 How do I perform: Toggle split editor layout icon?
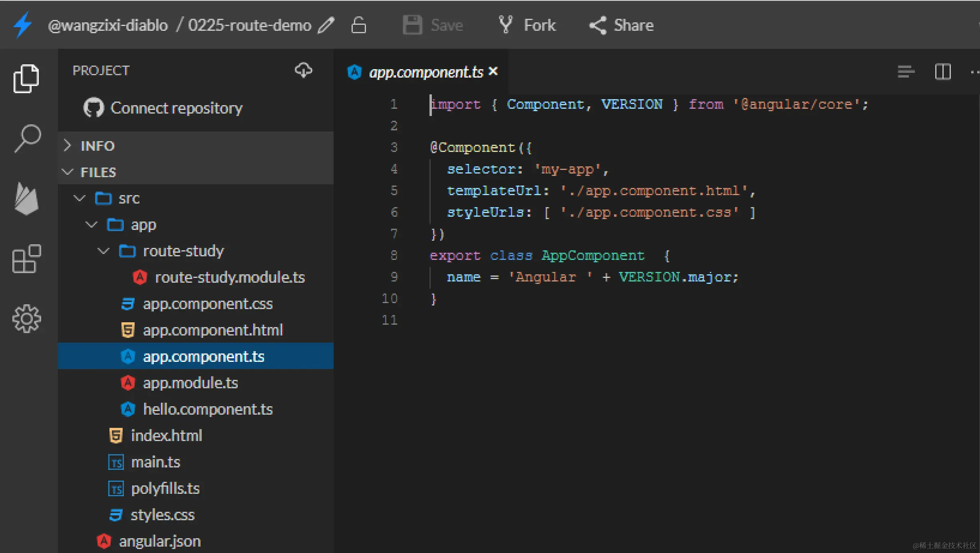coord(942,72)
